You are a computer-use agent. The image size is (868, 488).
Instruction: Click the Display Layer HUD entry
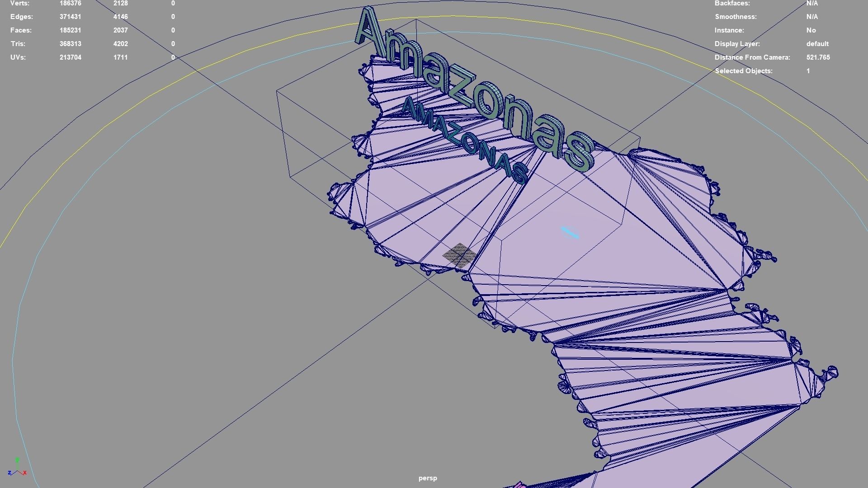(737, 44)
